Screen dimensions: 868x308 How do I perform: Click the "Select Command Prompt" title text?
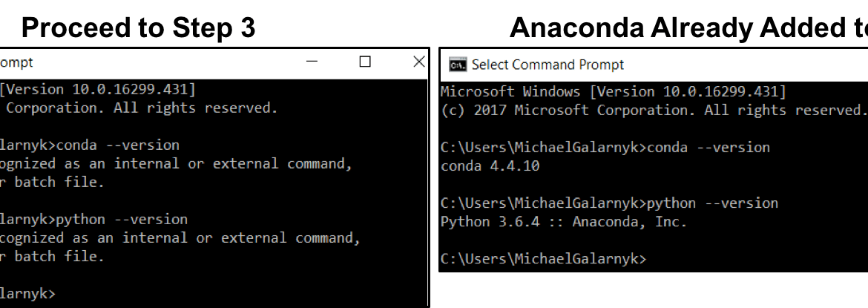548,65
